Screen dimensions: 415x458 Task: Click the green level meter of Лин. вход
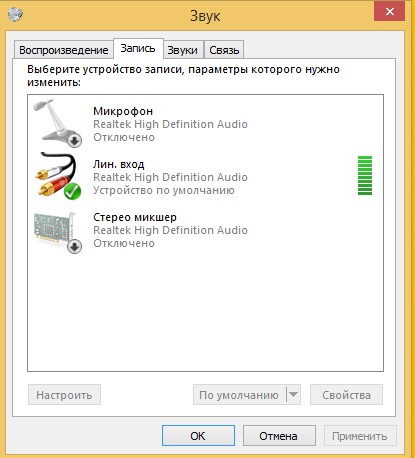(365, 175)
